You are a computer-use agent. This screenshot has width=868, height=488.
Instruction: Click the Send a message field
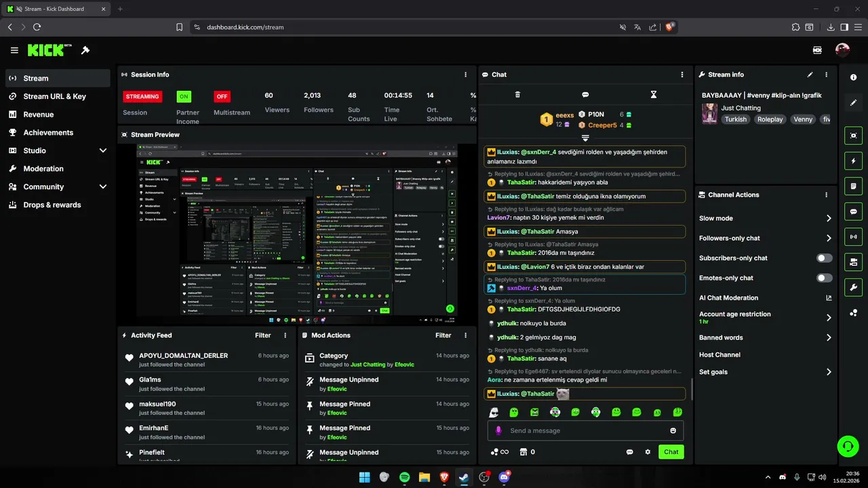(x=585, y=430)
